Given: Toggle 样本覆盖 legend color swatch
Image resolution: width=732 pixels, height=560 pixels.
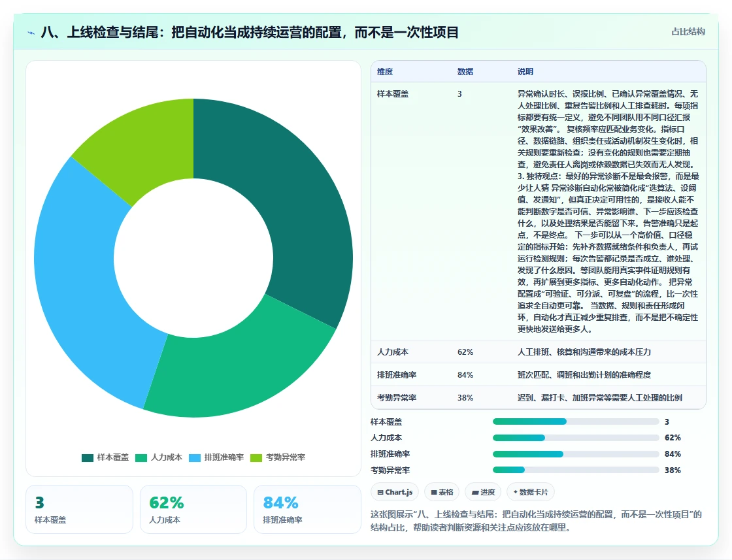Looking at the screenshot, I should point(88,458).
